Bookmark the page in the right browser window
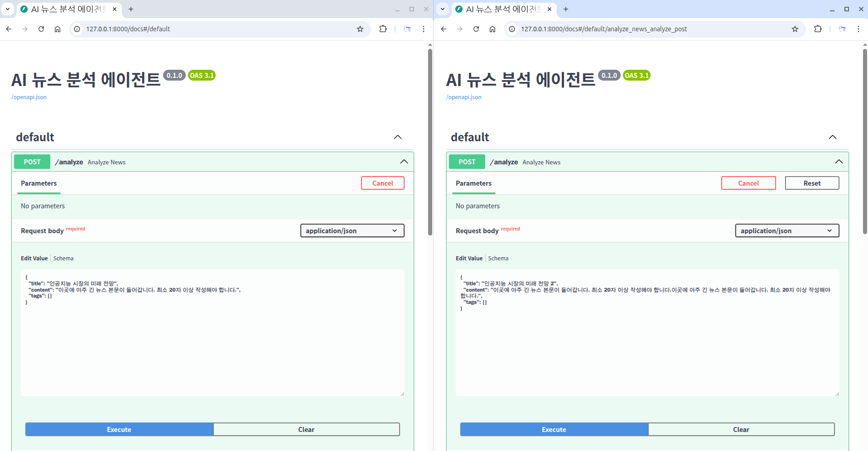 [795, 29]
